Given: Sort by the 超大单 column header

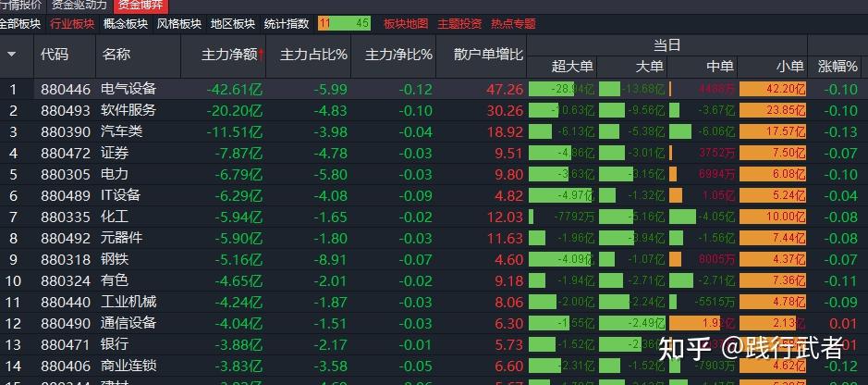Looking at the screenshot, I should [x=572, y=67].
